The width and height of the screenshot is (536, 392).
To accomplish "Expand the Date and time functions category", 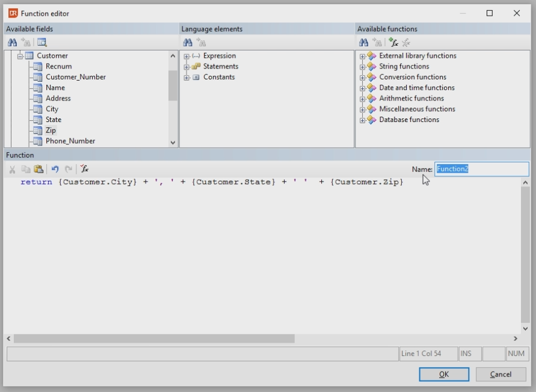I will pos(362,88).
